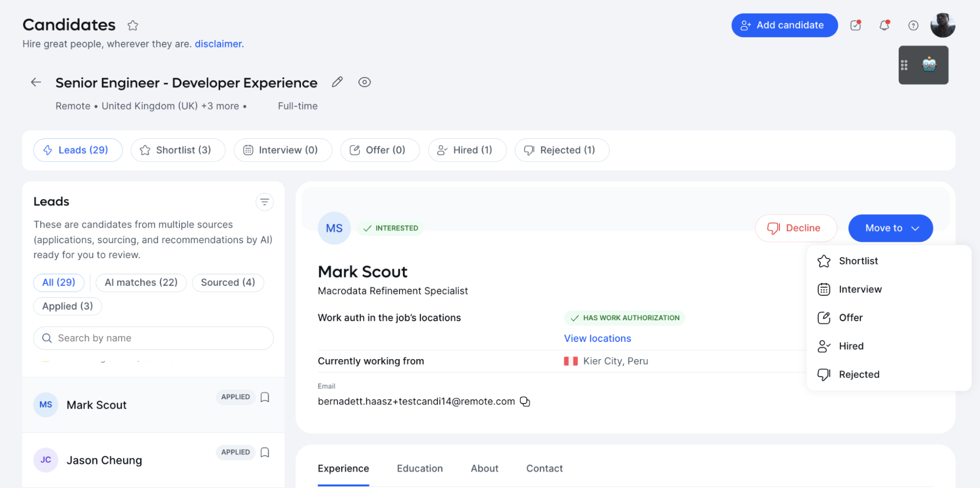Open the notifications bell
980x488 pixels.
click(885, 25)
